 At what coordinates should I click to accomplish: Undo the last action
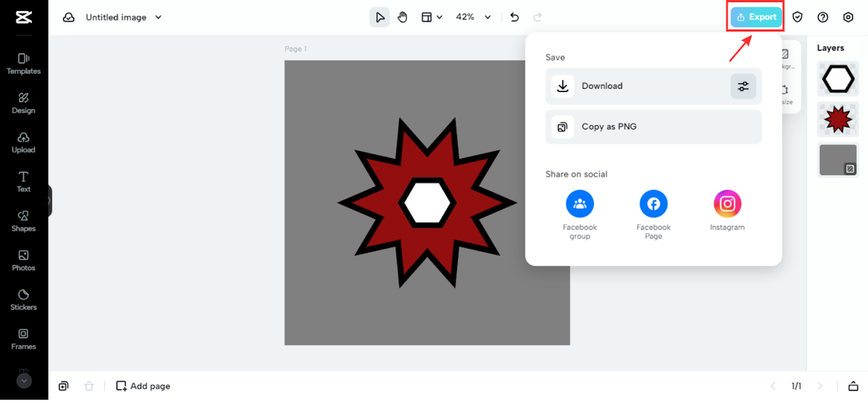(515, 17)
